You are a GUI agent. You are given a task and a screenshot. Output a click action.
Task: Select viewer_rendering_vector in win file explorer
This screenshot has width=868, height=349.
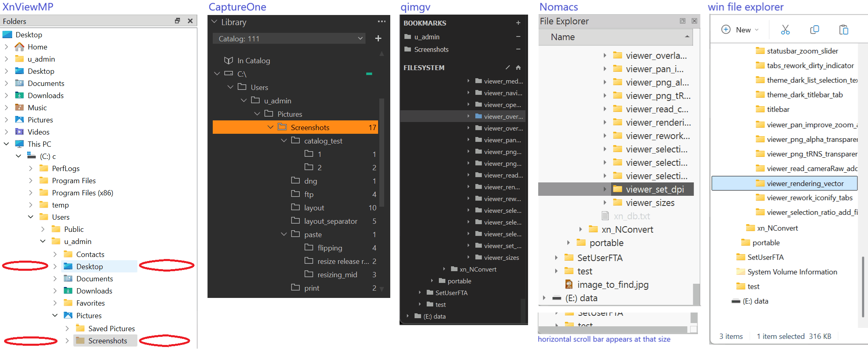click(x=785, y=184)
